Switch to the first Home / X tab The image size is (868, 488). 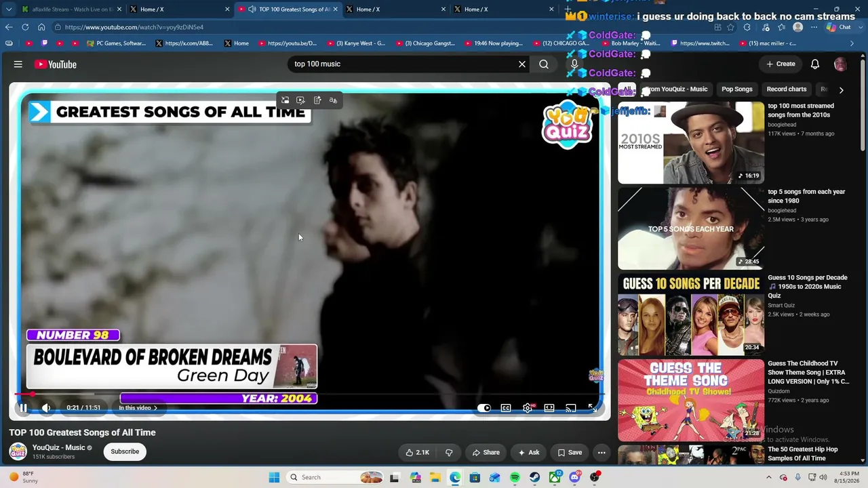pos(179,9)
